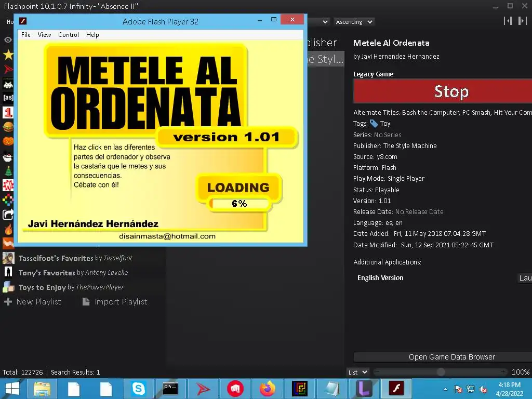Open the pumpkin Halloween playlist icon
Screen dimensions: 532x399
pos(8,141)
